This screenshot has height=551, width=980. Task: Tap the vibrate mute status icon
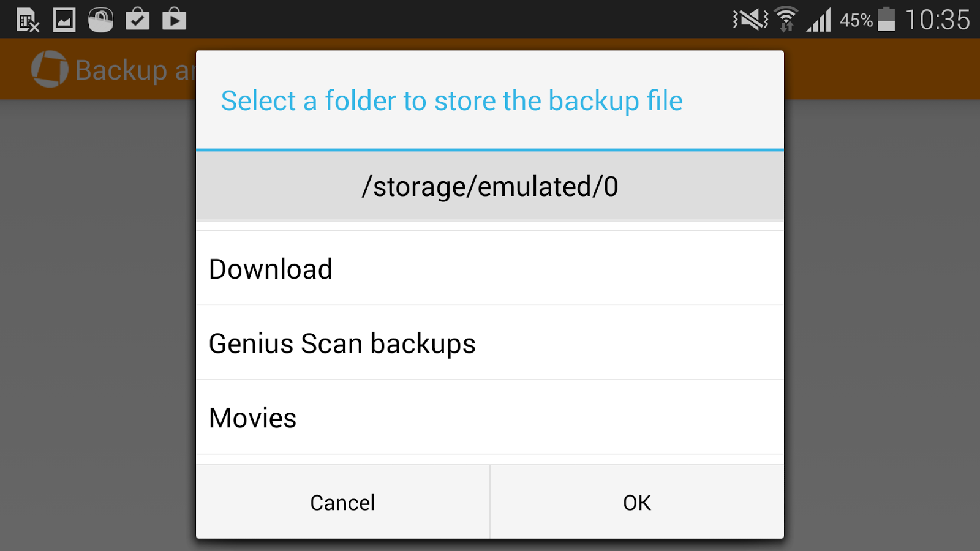point(750,20)
